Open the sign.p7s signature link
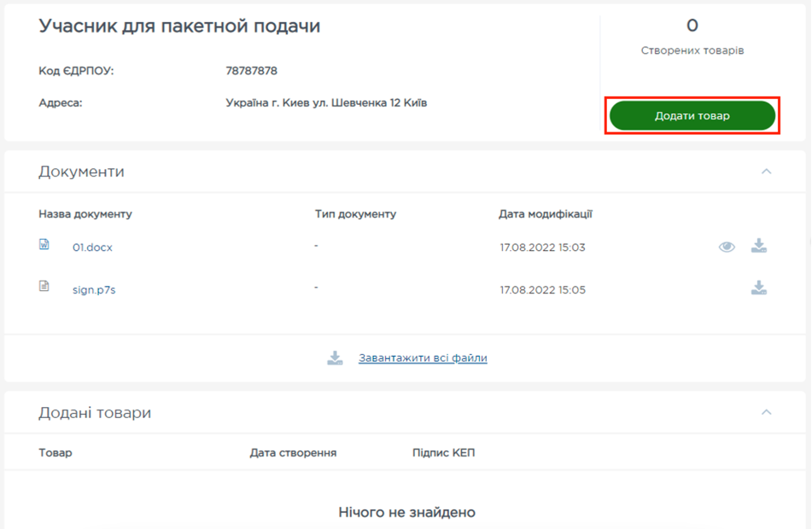Image resolution: width=812 pixels, height=529 pixels. (94, 290)
